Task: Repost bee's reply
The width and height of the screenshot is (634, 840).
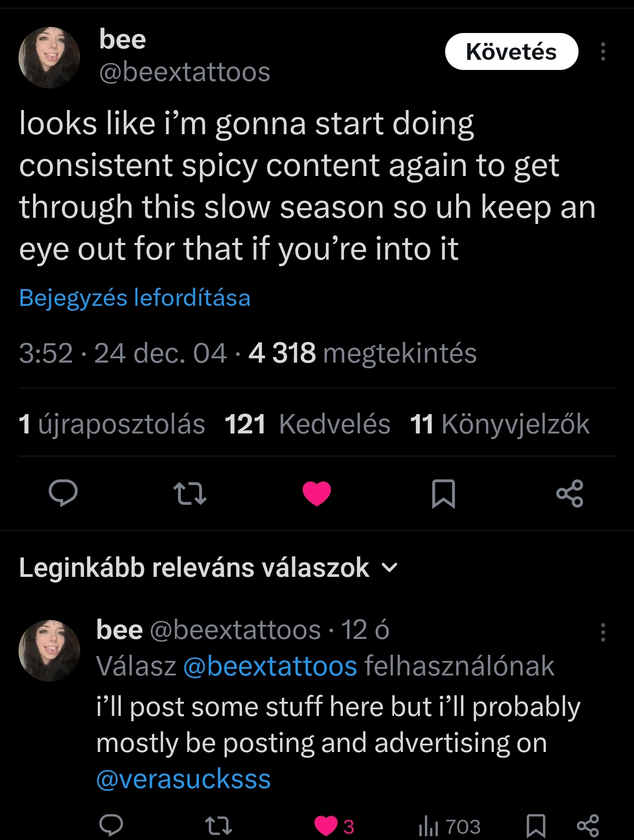Action: click(219, 825)
